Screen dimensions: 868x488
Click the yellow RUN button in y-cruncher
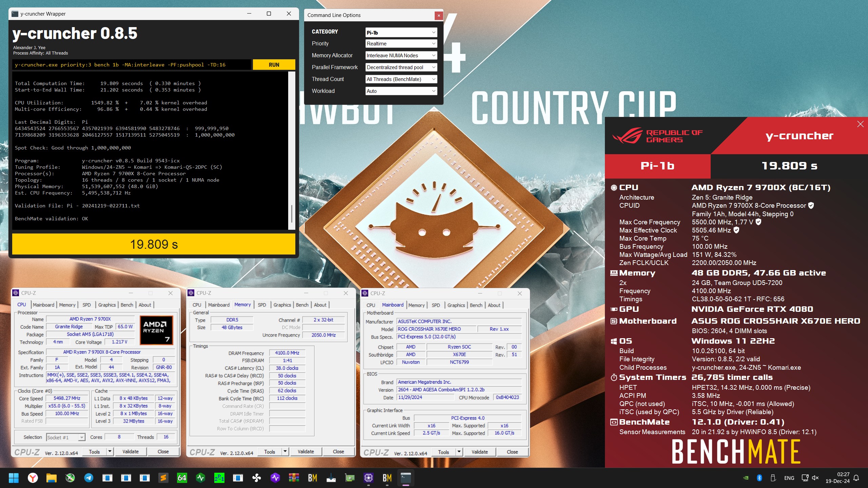click(x=274, y=65)
